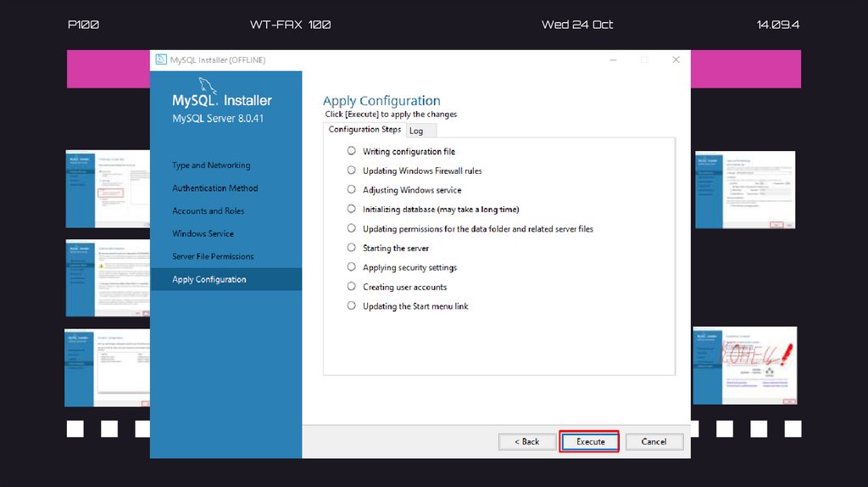This screenshot has height=487, width=868.
Task: Click 'Wed 24 Oct' date text
Action: pyautogui.click(x=576, y=25)
